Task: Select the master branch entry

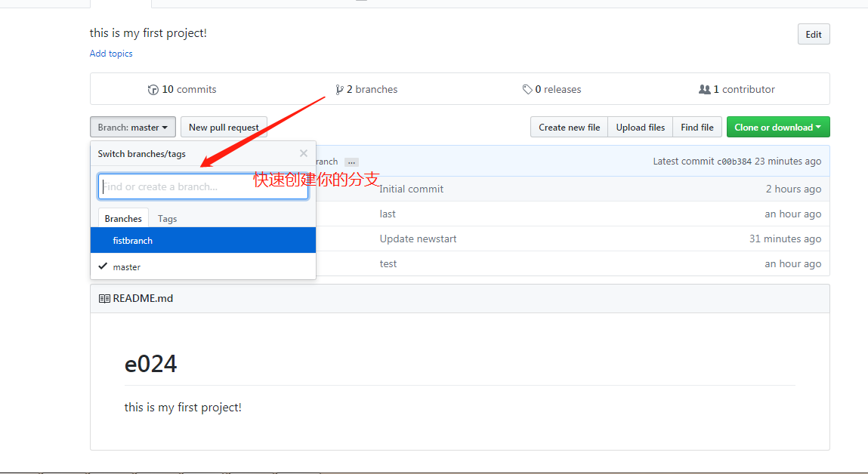Action: pos(203,266)
